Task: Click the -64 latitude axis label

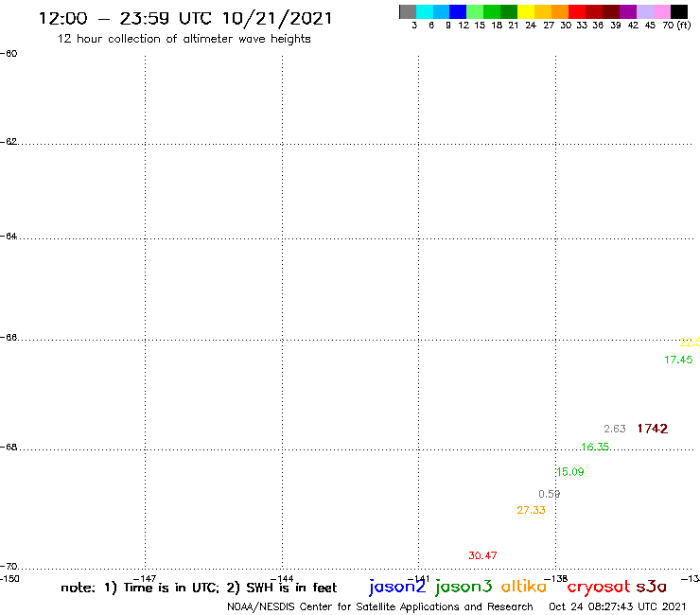Action: [x=9, y=236]
